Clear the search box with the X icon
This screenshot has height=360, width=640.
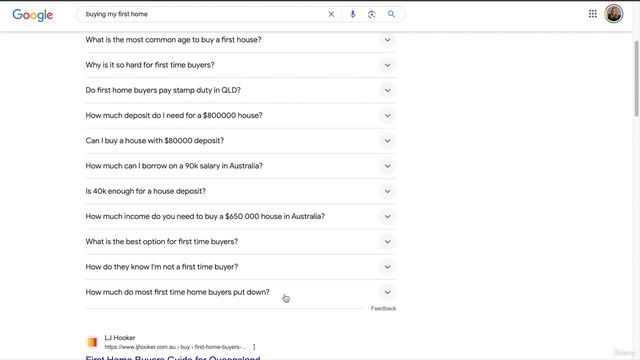331,14
